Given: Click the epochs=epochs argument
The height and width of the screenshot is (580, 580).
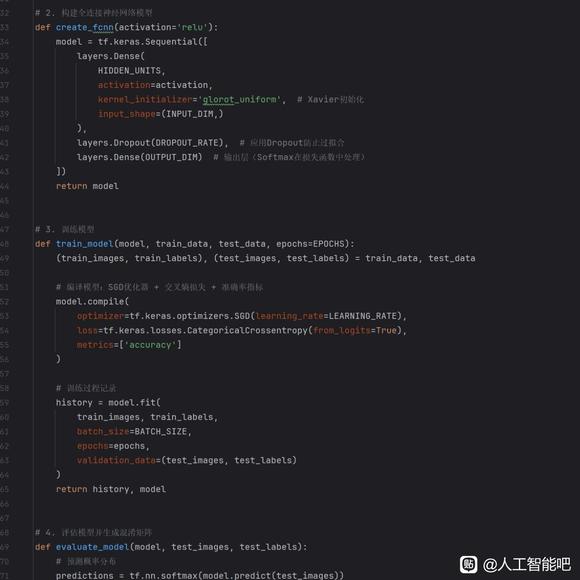Looking at the screenshot, I should (112, 446).
